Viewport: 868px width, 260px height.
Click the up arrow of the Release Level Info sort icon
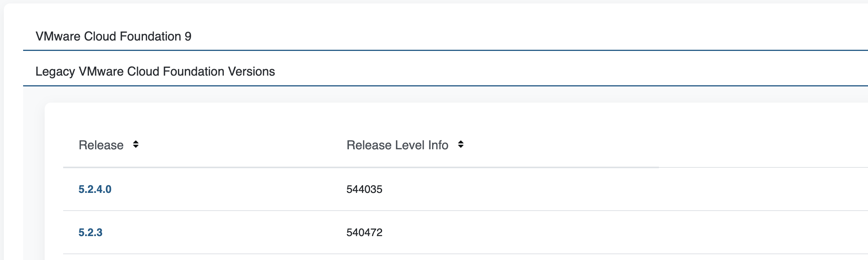(461, 142)
